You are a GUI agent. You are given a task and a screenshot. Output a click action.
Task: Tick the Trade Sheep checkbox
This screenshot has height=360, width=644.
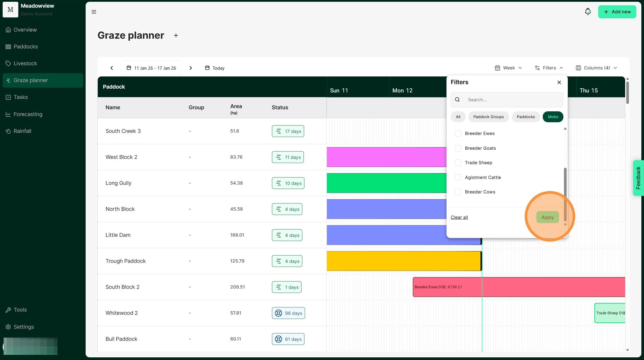[458, 163]
